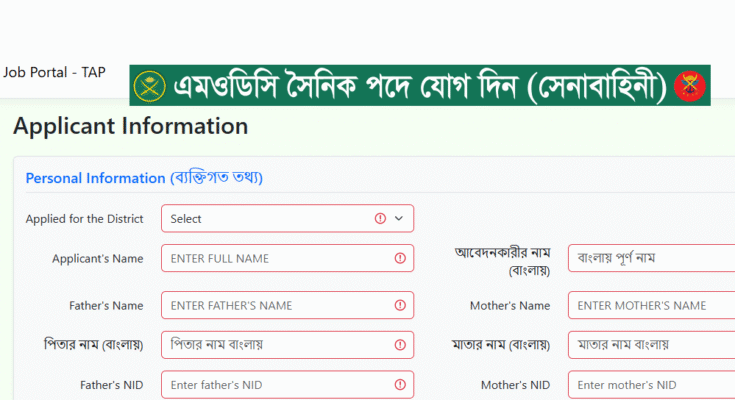Focus the বাংলায় পূর্ণ নাম input field
Screen dimensions: 735x400
652,258
